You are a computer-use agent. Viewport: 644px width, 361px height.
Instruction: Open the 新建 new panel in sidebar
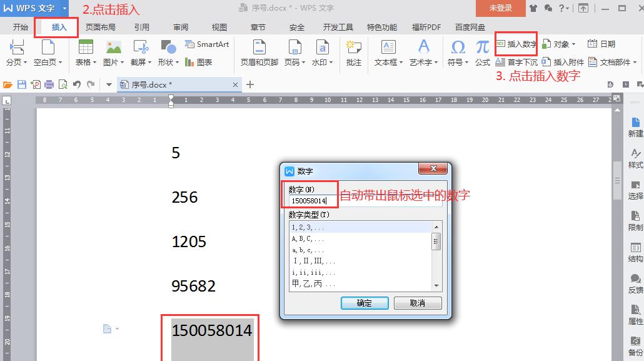(635, 128)
